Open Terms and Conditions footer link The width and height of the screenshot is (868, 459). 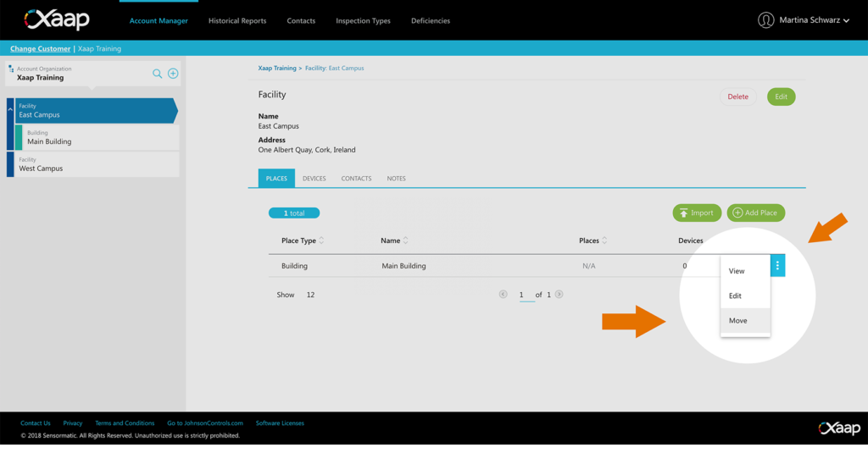click(x=125, y=423)
